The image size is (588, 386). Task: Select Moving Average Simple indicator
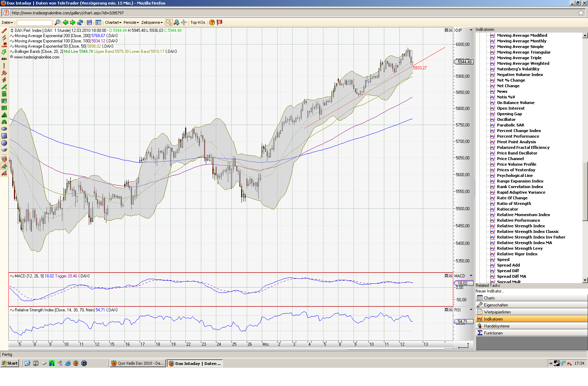point(520,47)
